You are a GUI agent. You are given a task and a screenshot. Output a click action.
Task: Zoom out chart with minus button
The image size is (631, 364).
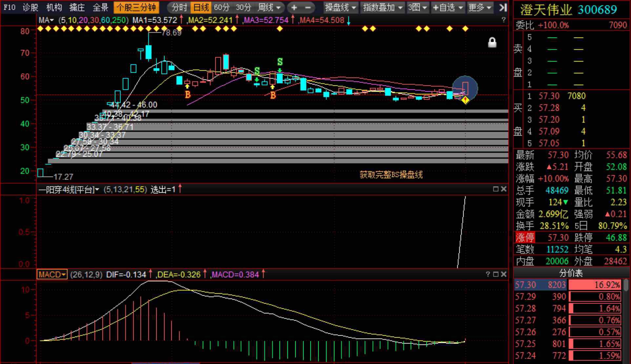(308, 8)
